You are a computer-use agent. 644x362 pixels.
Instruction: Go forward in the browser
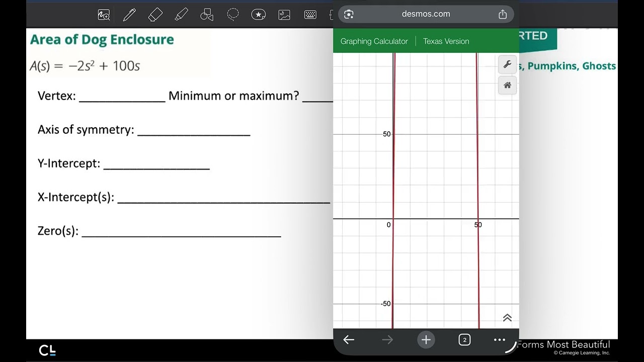387,340
